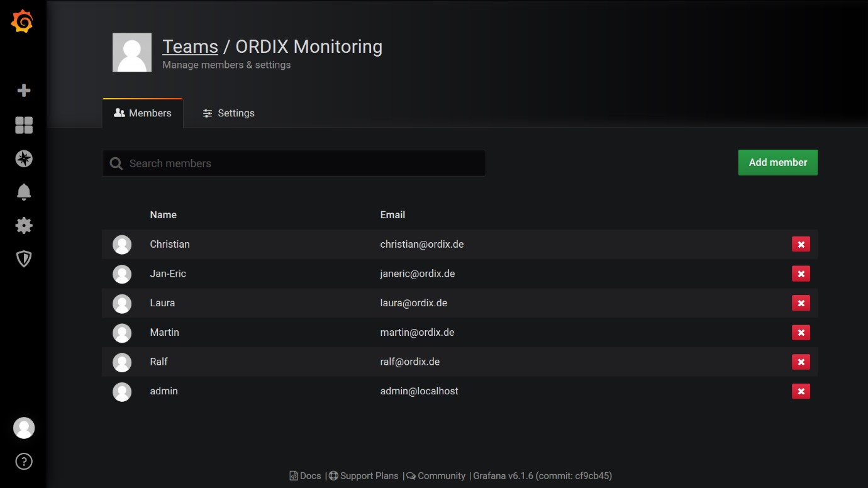
Task: Click the team avatar next to the title
Action: tap(132, 52)
